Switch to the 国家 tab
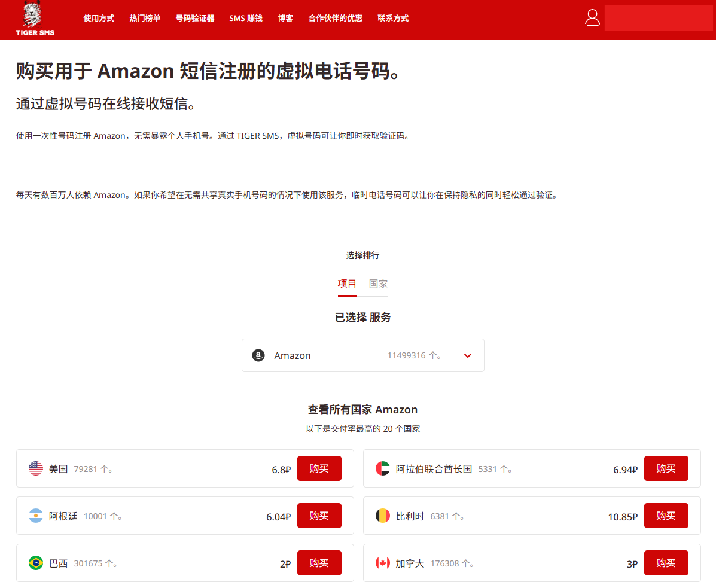Viewport: 716px width, 588px height. (378, 284)
